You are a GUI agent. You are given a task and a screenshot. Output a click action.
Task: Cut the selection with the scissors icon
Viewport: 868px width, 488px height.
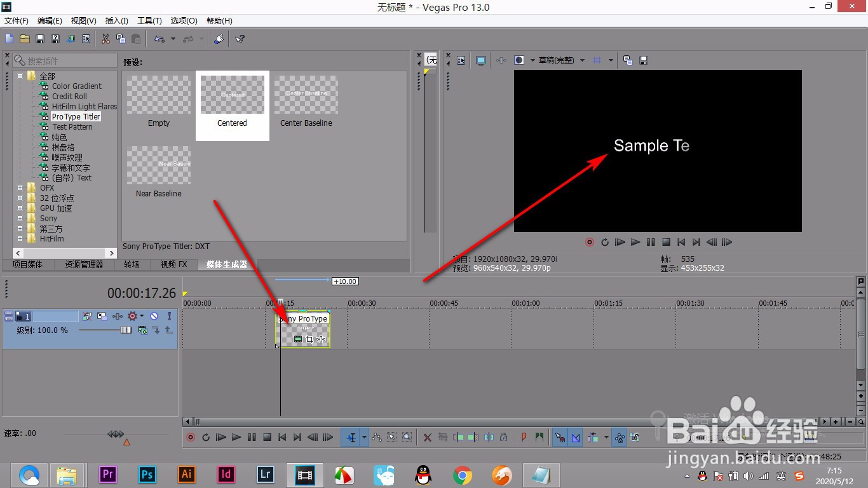point(105,39)
